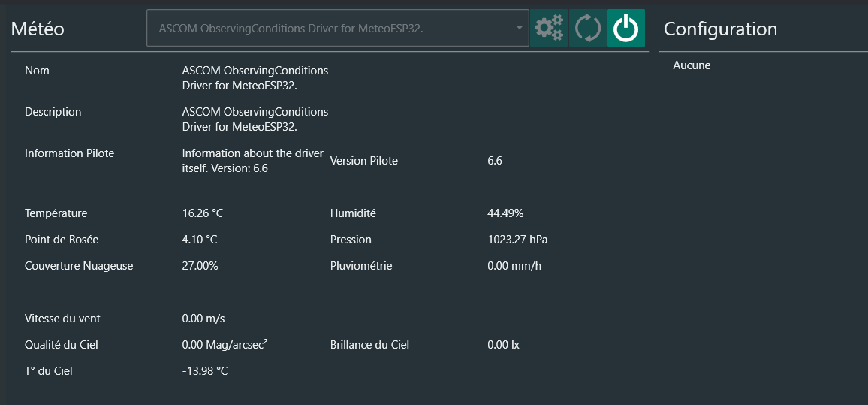Select the Pluviométrie value 0.00 mm/h
The image size is (868, 405).
[514, 266]
